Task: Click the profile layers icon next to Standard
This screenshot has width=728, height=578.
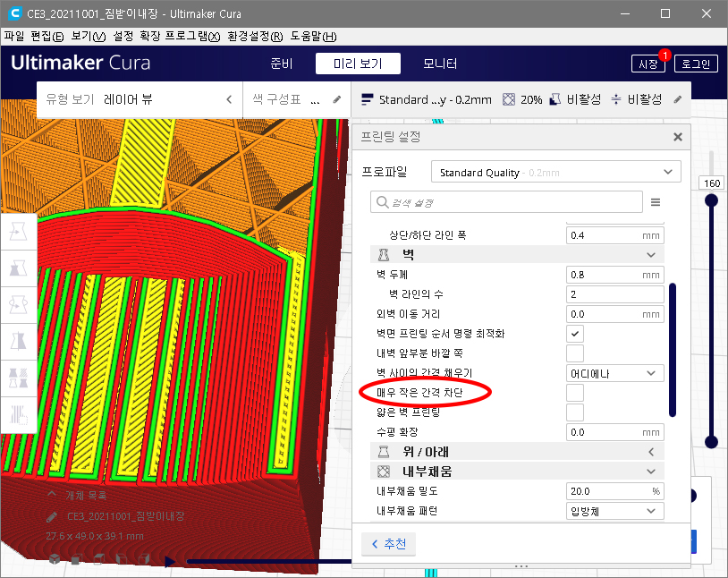Action: 367,99
